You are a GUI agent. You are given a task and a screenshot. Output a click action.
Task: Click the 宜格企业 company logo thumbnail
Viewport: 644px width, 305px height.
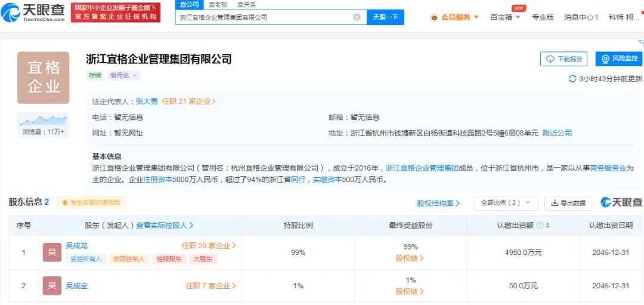tap(43, 78)
